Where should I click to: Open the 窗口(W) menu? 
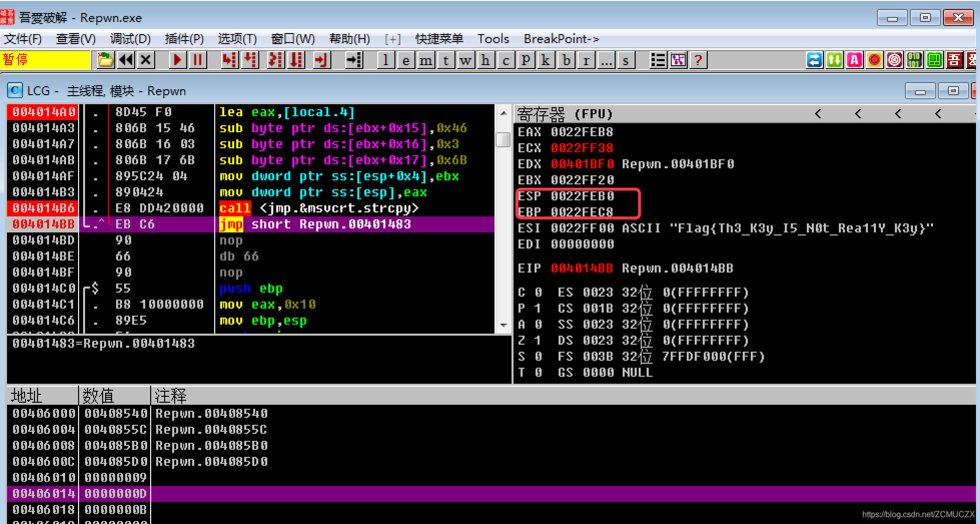[293, 39]
